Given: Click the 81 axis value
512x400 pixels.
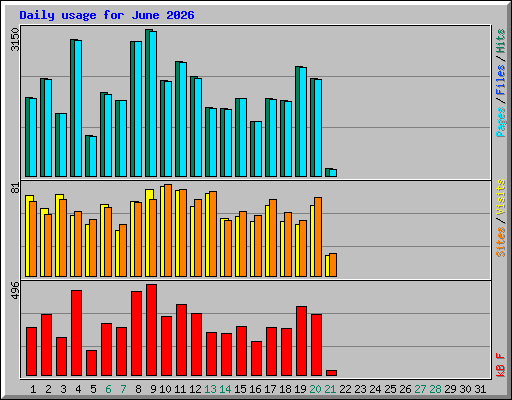Looking at the screenshot, I should 15,188.
